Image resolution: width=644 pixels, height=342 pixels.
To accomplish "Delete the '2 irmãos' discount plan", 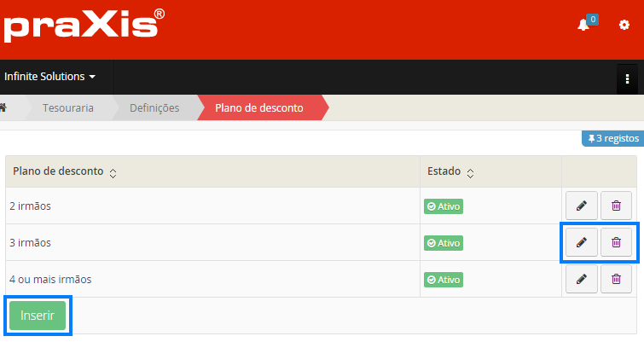I will pos(616,206).
